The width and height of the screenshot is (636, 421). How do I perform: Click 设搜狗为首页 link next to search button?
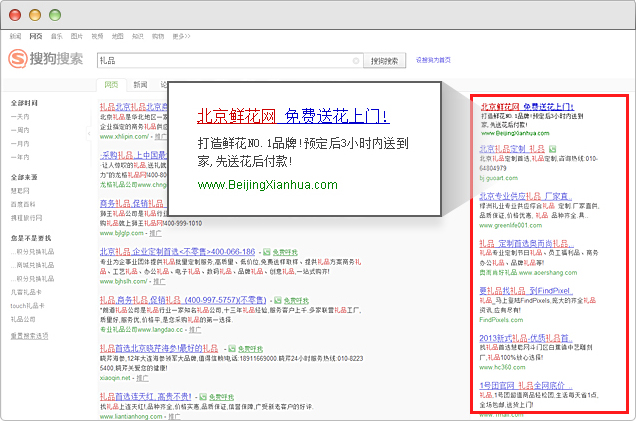[x=435, y=60]
